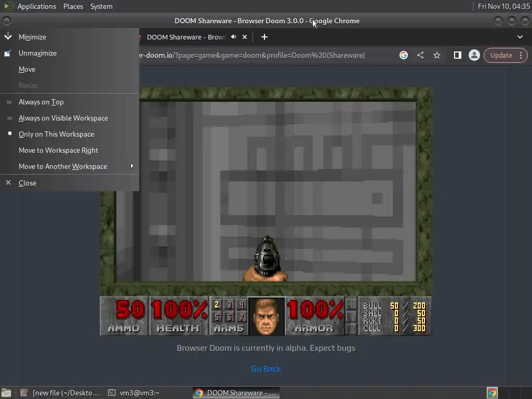Open the Places menu
Image resolution: width=532 pixels, height=399 pixels.
point(73,6)
